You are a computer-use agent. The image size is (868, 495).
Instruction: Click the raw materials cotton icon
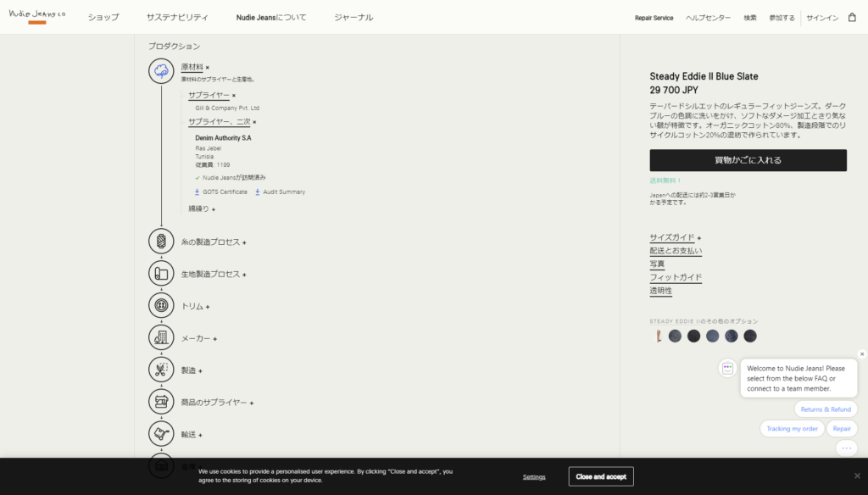click(161, 71)
